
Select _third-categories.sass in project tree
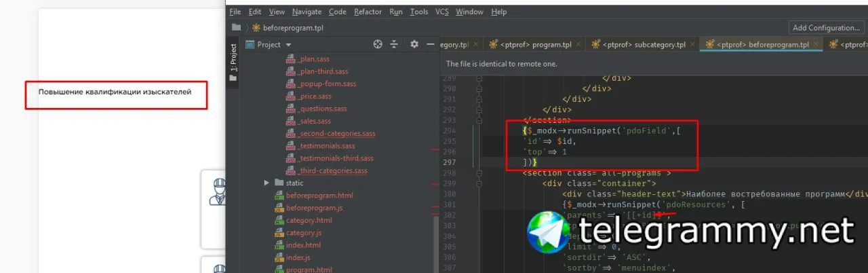[332, 170]
